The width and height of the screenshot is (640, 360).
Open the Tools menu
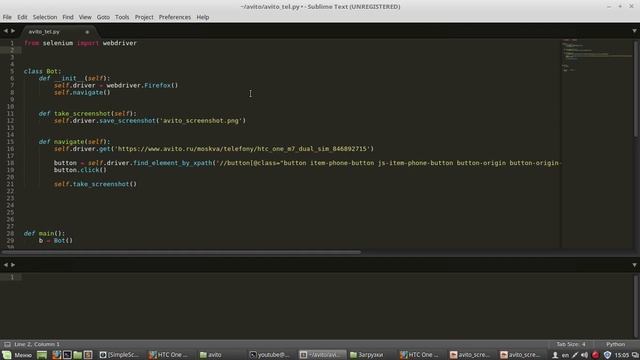click(x=122, y=17)
